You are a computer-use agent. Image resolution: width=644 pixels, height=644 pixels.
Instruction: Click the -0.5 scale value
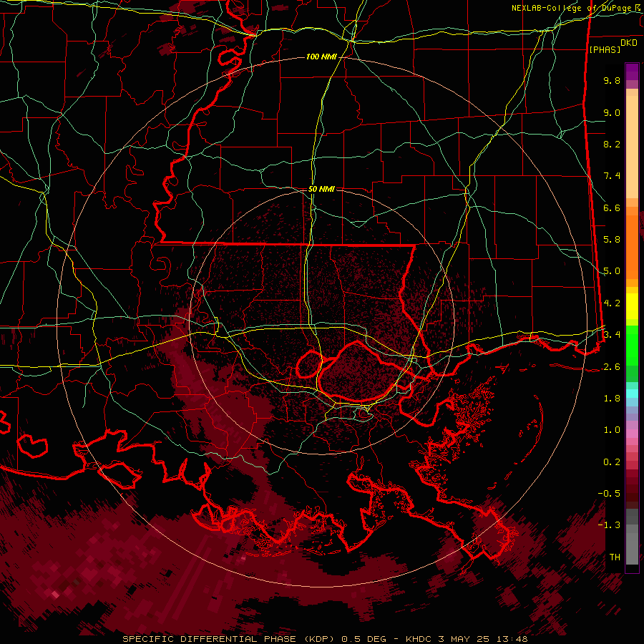[x=609, y=494]
